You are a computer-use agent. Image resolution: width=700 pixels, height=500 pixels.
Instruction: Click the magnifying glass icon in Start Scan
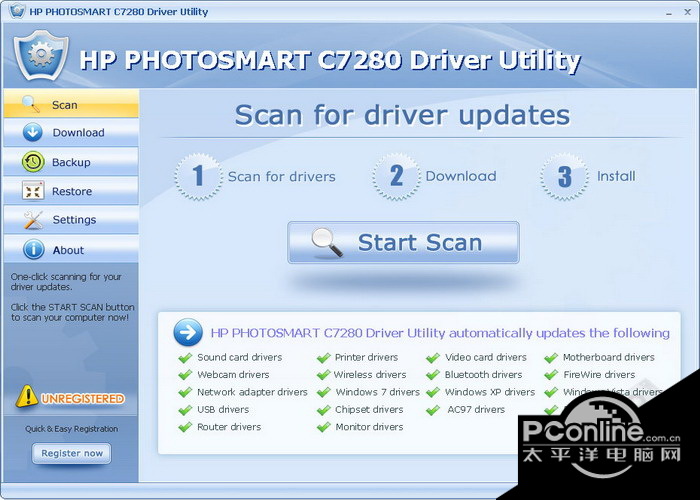point(327,242)
